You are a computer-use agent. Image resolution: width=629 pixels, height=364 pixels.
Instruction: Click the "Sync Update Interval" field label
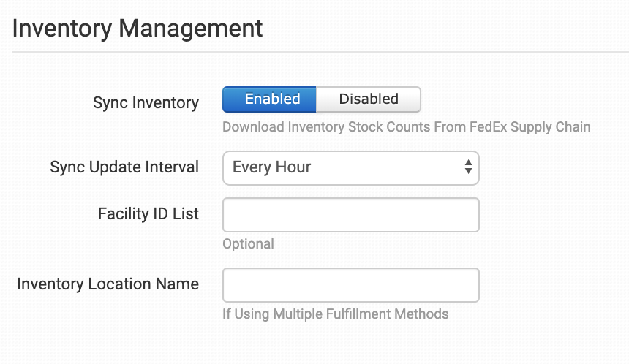[124, 167]
